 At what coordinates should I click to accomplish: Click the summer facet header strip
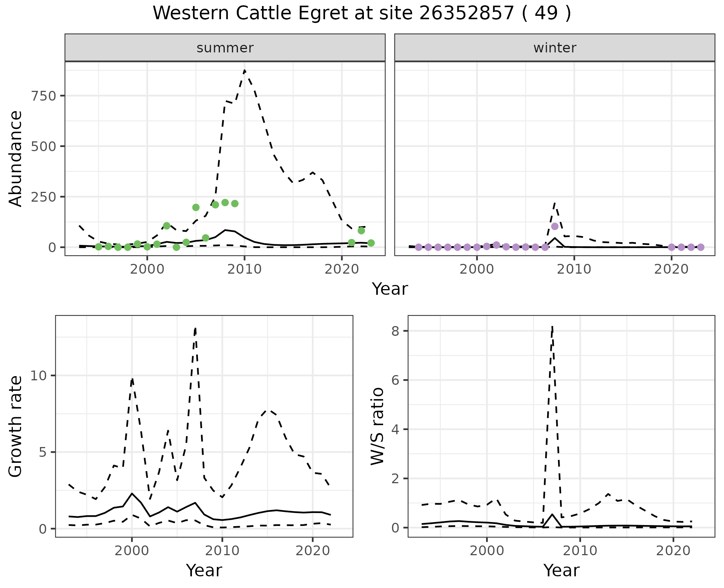pyautogui.click(x=225, y=48)
